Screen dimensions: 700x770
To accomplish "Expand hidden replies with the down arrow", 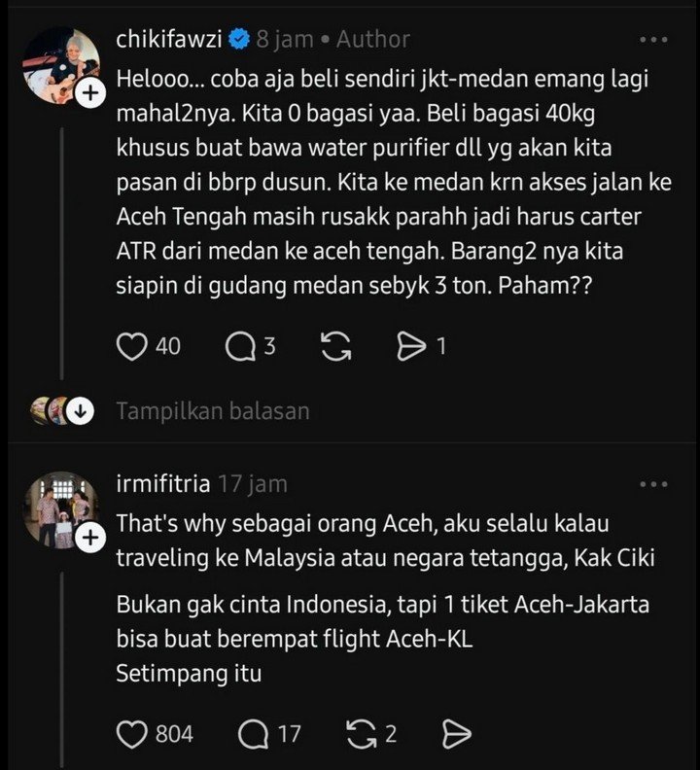I will (81, 411).
